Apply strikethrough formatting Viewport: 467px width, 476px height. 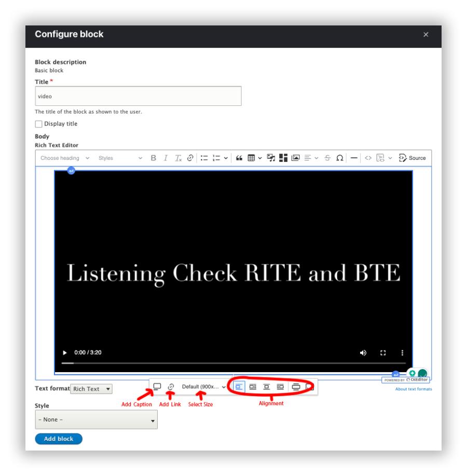(x=327, y=158)
